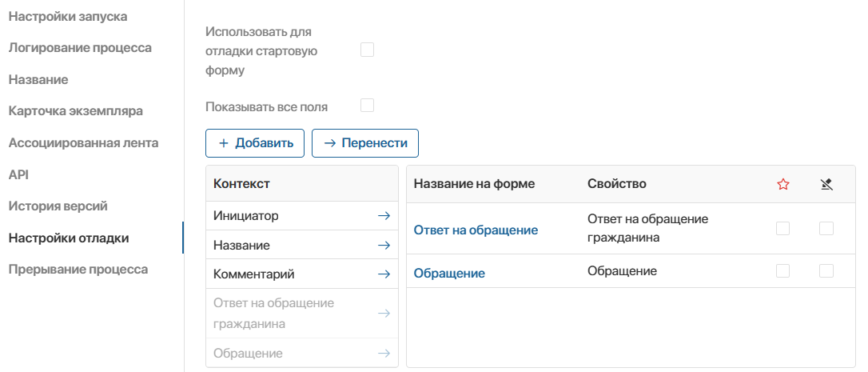
Task: Open the Ассоциированная лента section
Action: point(84,143)
